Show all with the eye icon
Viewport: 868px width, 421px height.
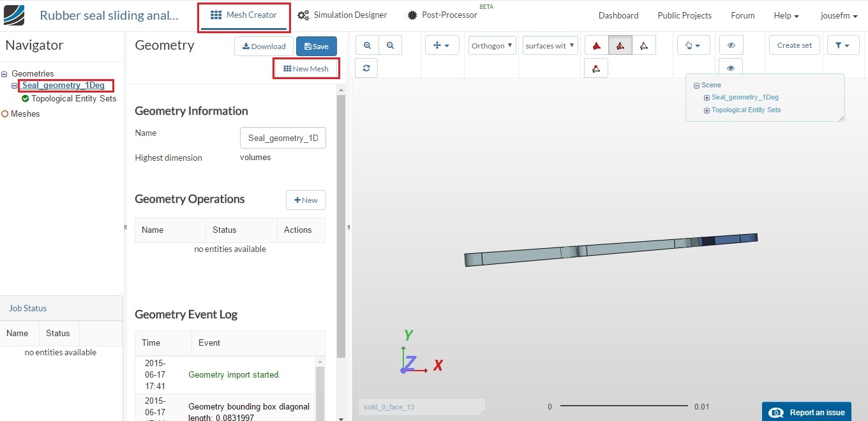[731, 68]
